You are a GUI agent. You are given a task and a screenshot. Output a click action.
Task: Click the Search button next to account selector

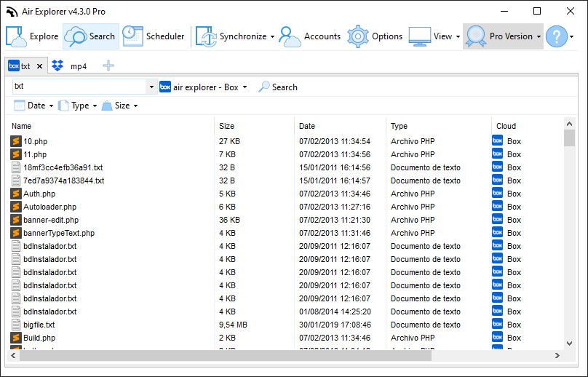pyautogui.click(x=278, y=87)
